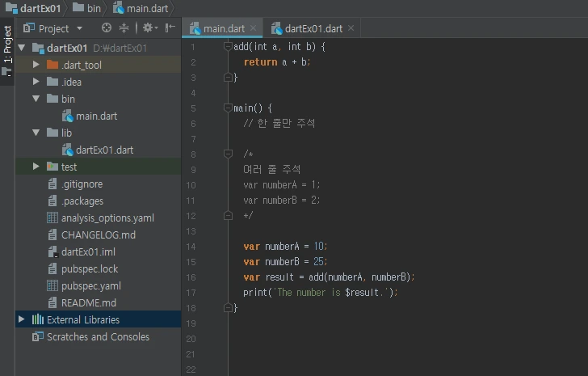Click the value 10 on line 14

pos(319,246)
